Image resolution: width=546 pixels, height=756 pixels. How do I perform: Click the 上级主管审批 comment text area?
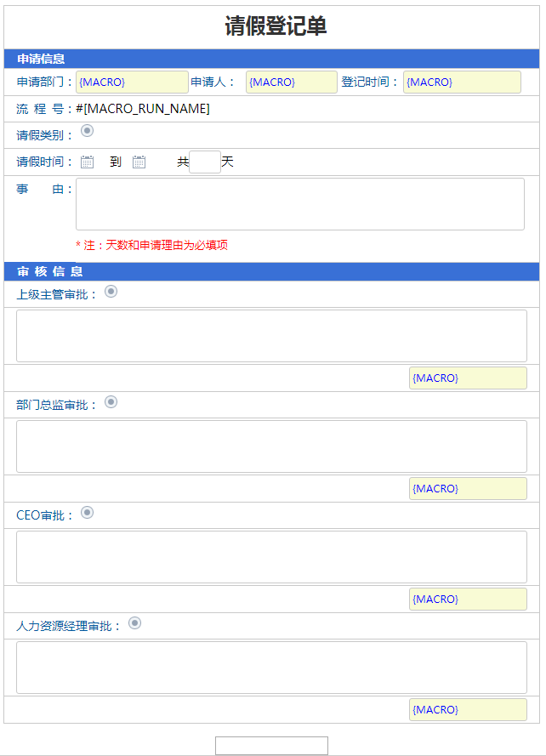271,336
